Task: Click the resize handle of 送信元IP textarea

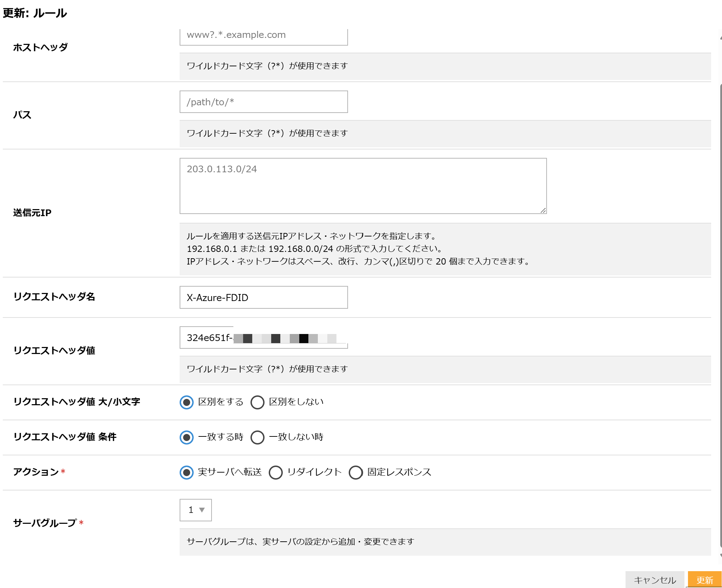Action: [543, 210]
